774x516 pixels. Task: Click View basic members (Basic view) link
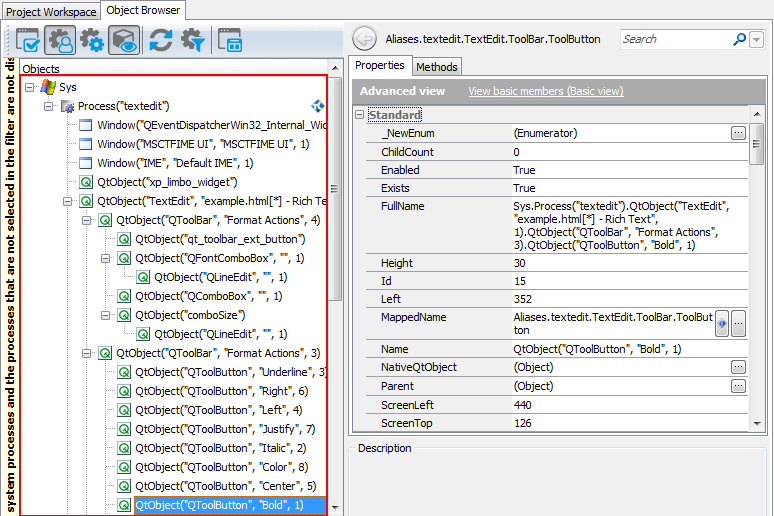[x=545, y=91]
